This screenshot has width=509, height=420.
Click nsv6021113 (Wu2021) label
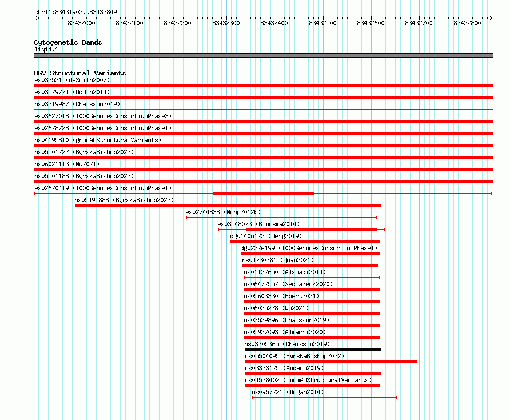coord(67,164)
